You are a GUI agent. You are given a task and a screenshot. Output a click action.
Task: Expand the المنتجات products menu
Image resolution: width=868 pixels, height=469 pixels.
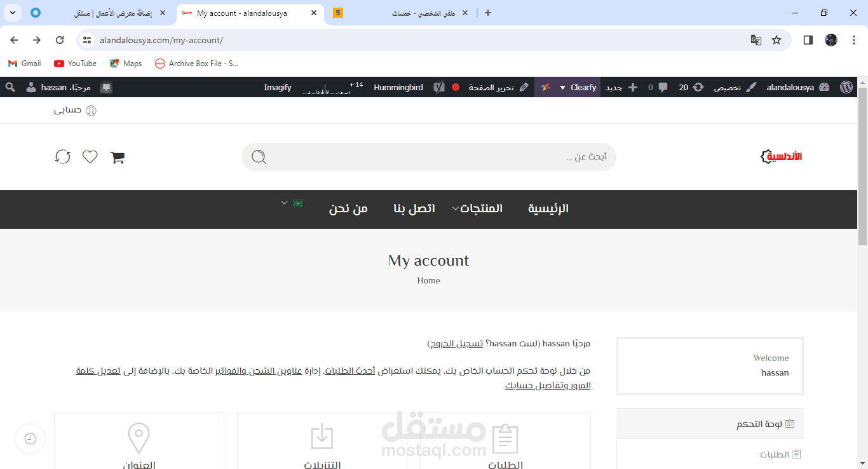[x=477, y=208]
